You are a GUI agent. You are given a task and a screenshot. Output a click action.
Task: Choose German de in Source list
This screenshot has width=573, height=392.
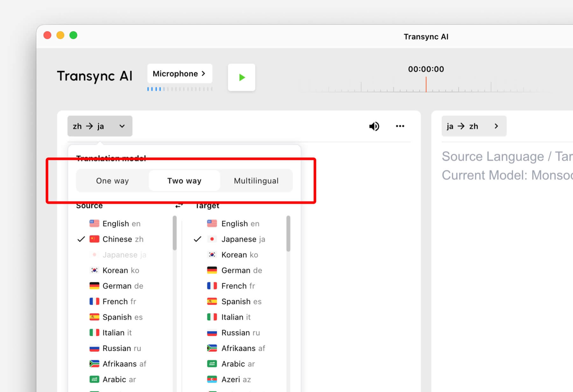(116, 286)
